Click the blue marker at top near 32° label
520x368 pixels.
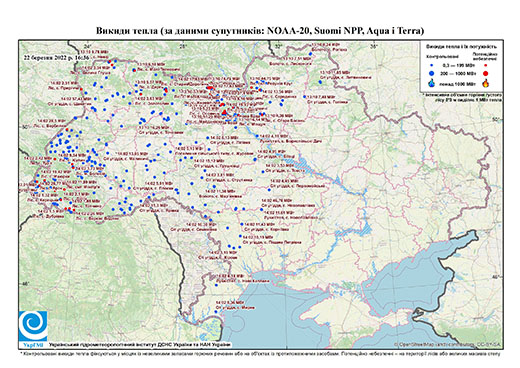coord(310,54)
